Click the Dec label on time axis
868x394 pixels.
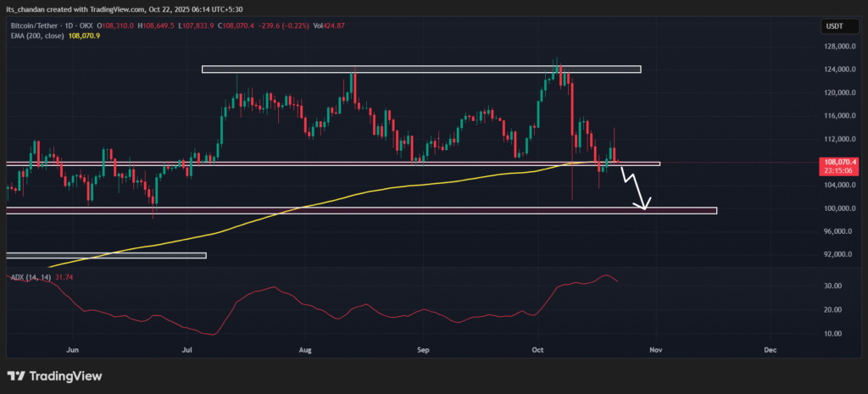pos(770,349)
